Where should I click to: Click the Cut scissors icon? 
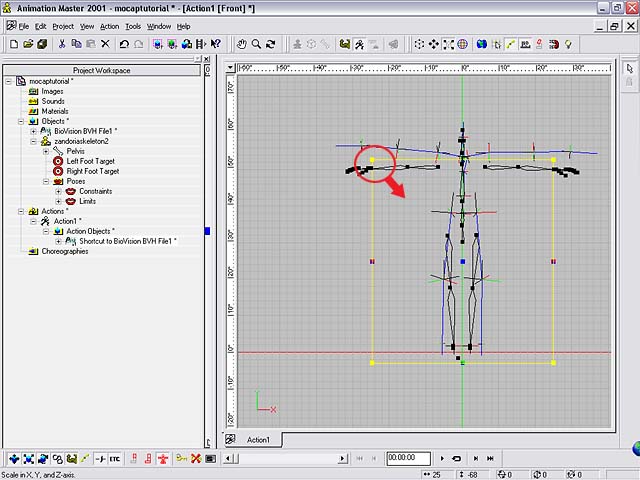[x=62, y=44]
